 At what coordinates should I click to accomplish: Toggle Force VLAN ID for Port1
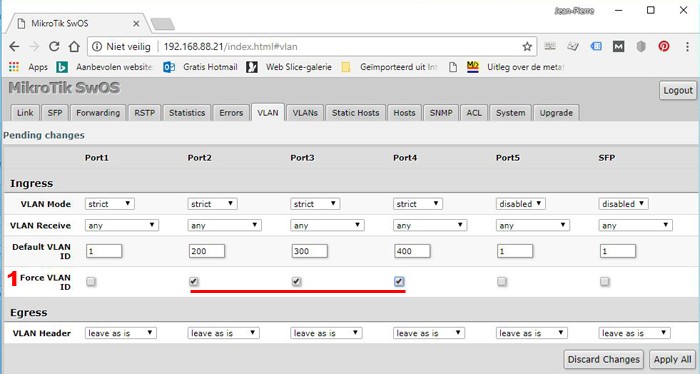91,282
